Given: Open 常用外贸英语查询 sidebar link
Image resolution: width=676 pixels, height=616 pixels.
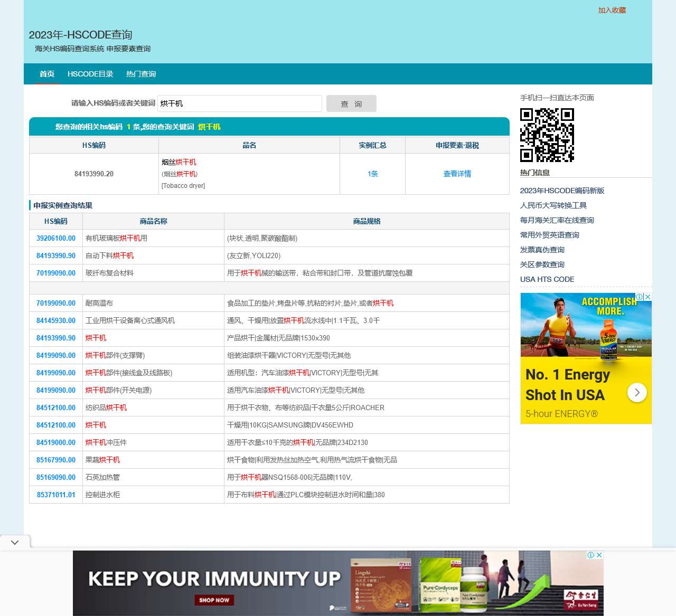Looking at the screenshot, I should (x=550, y=235).
